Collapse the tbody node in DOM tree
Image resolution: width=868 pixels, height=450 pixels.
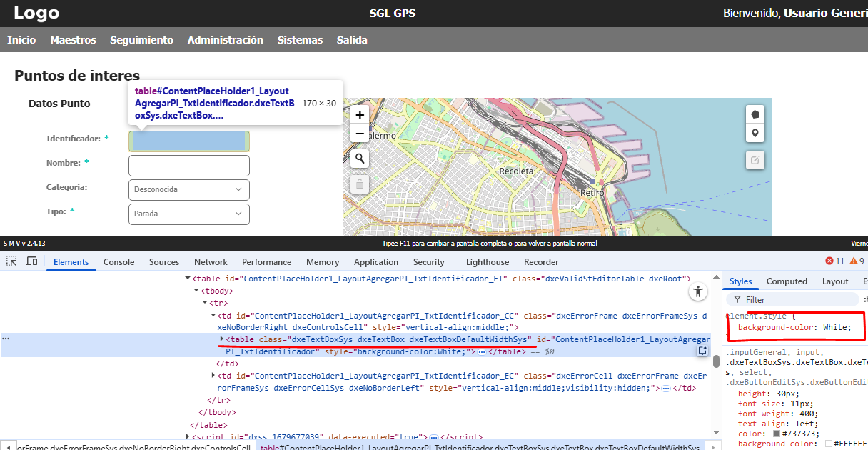point(196,291)
